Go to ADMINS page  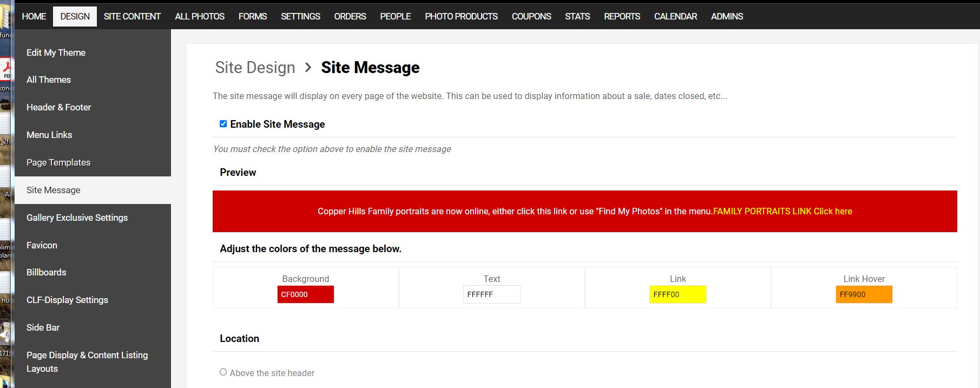click(x=727, y=16)
